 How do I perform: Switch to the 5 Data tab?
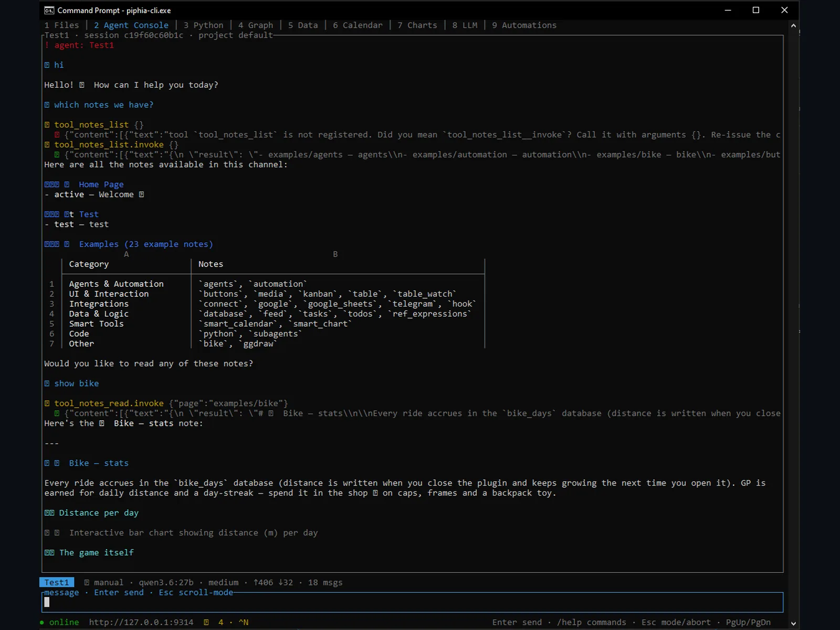[x=303, y=25]
